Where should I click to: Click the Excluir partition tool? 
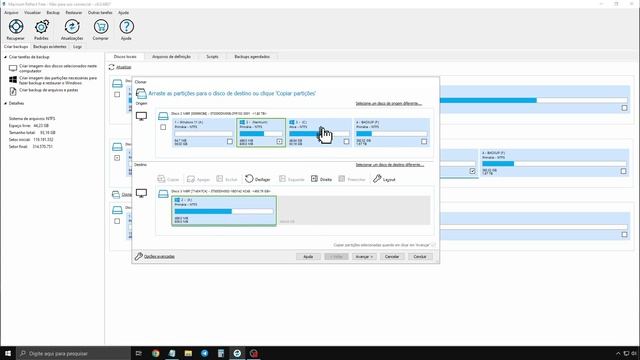pyautogui.click(x=227, y=179)
